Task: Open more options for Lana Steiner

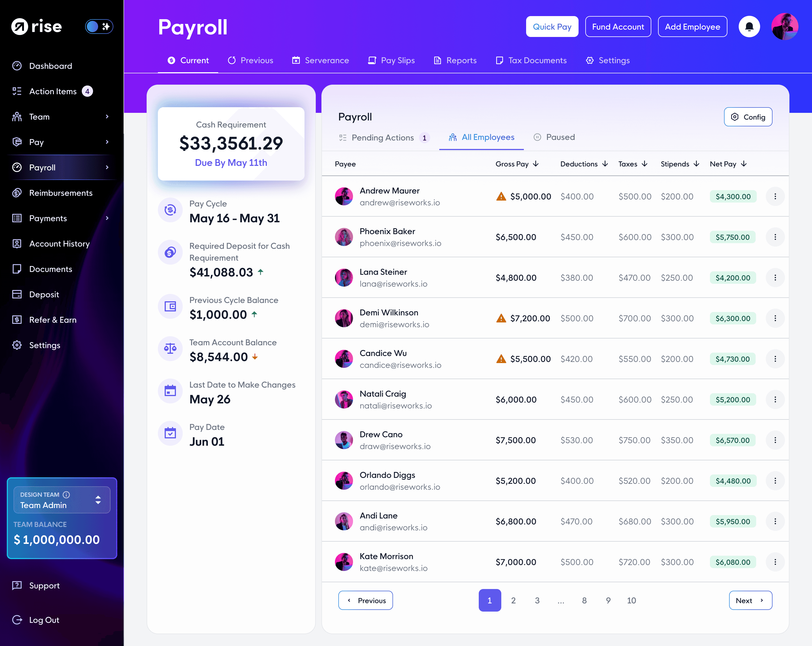Action: point(775,278)
